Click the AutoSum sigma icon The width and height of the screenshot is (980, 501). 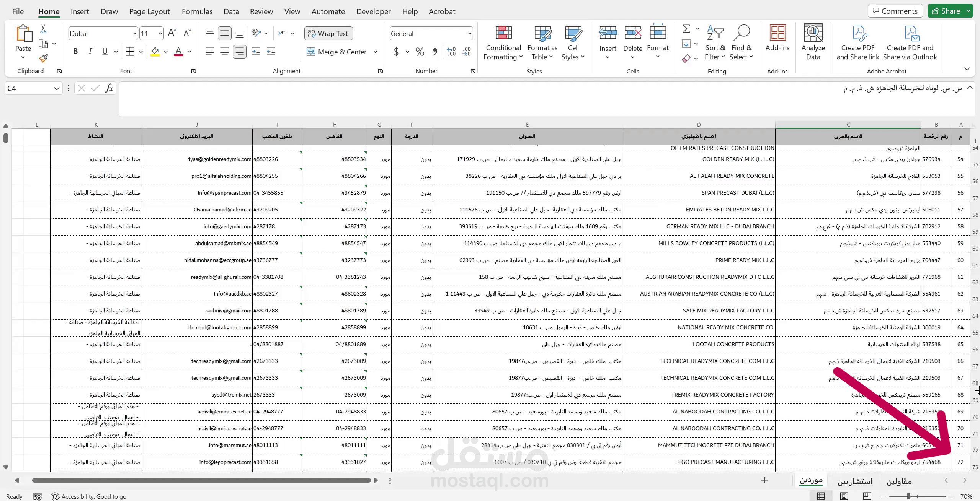point(686,29)
